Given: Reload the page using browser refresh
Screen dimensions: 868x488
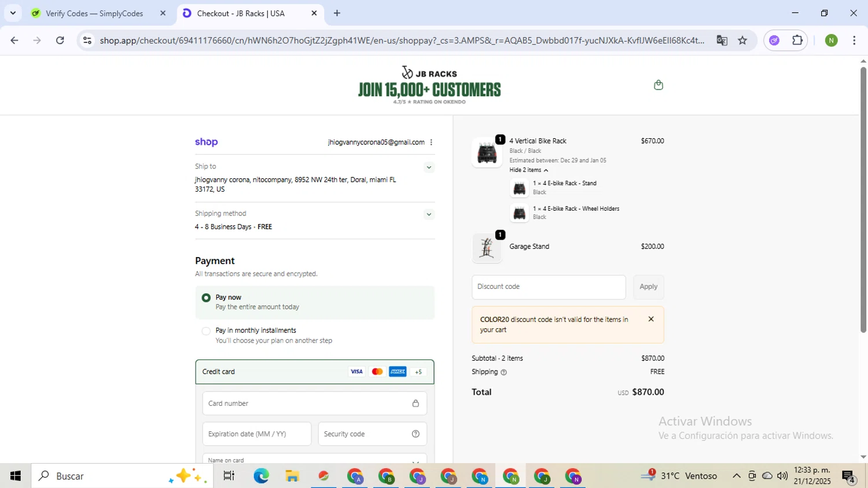Looking at the screenshot, I should [60, 41].
